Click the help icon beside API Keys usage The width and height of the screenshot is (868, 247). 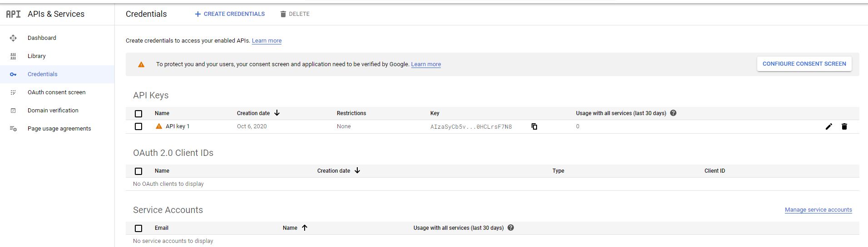coord(673,113)
